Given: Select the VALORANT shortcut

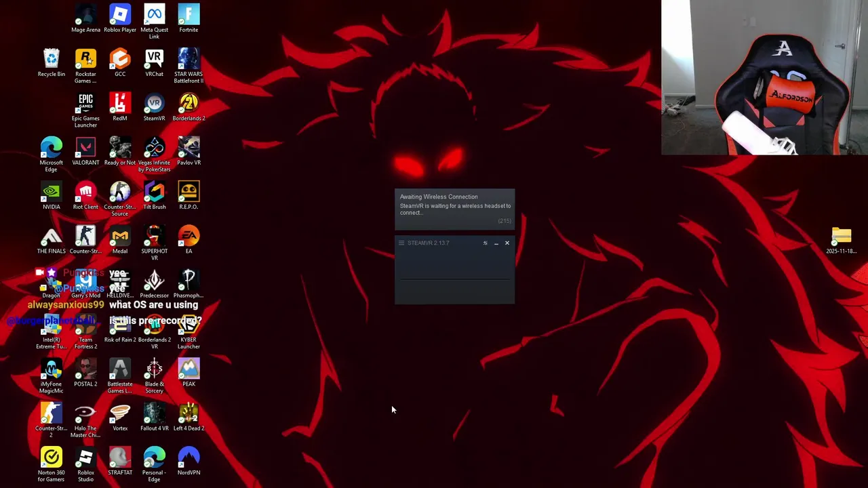Looking at the screenshot, I should point(85,152).
